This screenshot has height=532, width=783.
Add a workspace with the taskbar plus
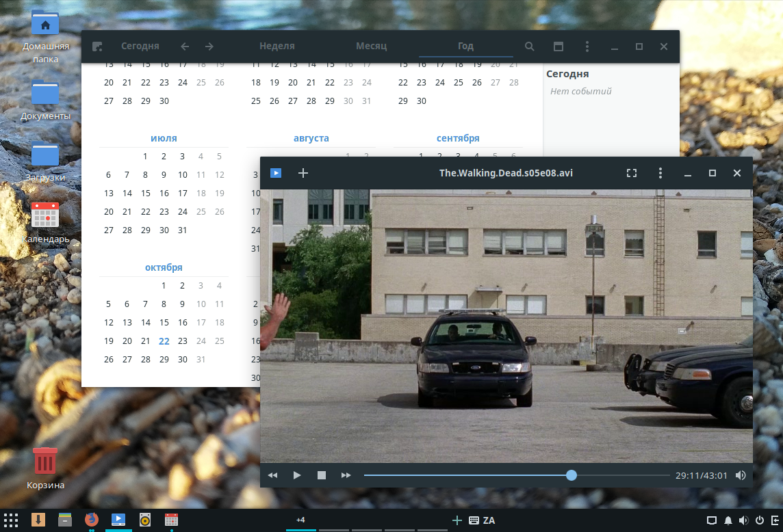pyautogui.click(x=457, y=520)
